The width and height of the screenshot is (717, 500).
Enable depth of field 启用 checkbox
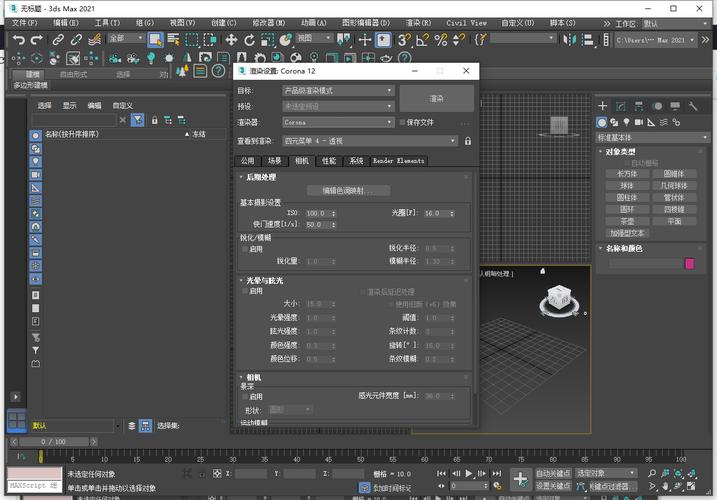(x=245, y=397)
